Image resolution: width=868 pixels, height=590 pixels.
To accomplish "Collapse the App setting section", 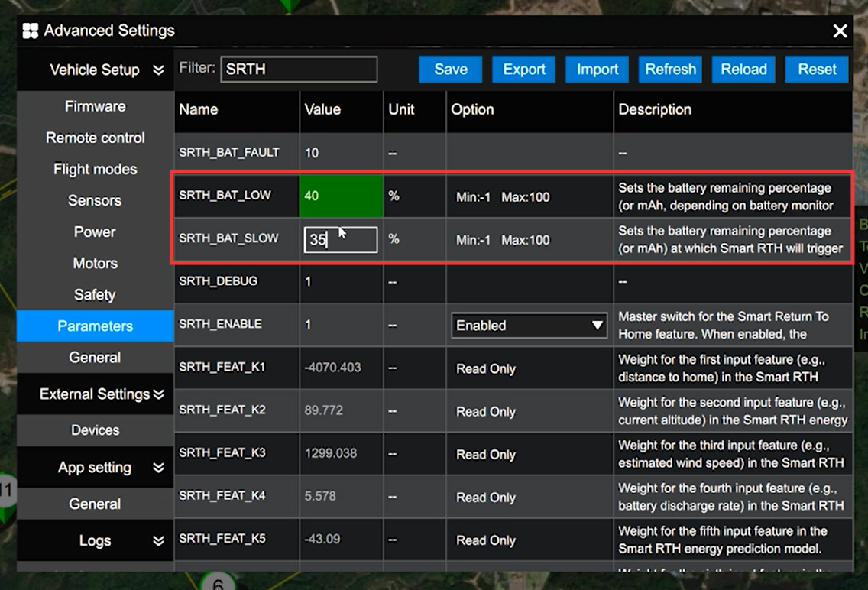I will (x=158, y=468).
